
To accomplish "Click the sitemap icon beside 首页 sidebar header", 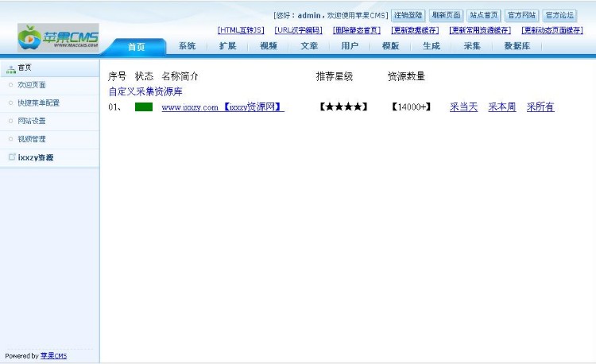I will click(11, 69).
